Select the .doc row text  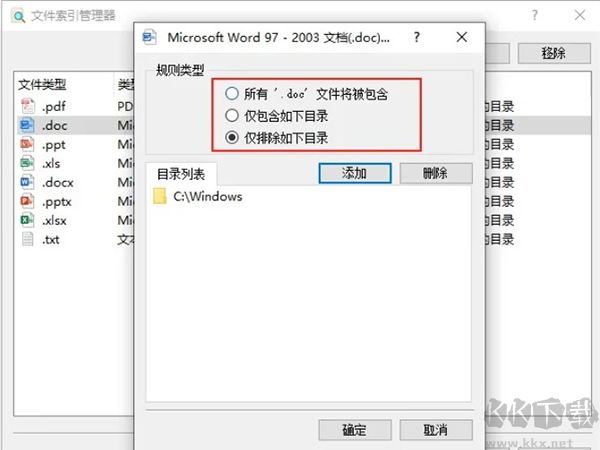tap(54, 126)
